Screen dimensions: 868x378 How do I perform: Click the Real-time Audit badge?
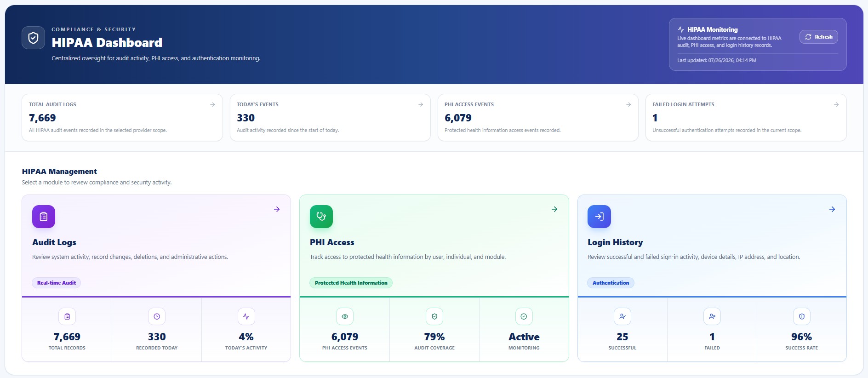click(57, 283)
